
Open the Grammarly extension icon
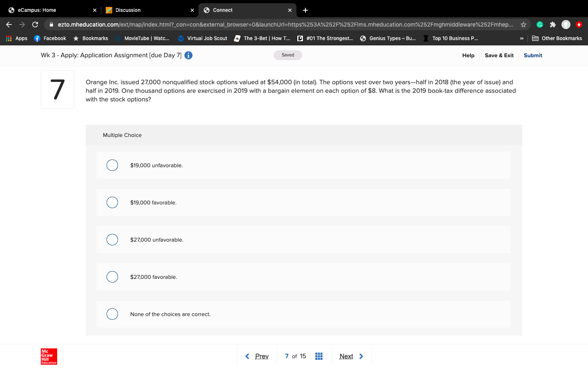[x=540, y=25]
